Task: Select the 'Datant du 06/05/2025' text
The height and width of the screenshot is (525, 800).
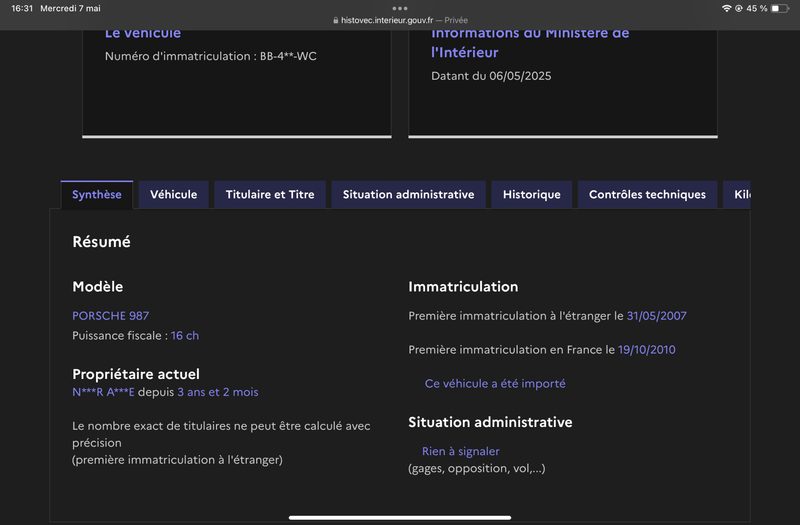Action: click(x=491, y=76)
